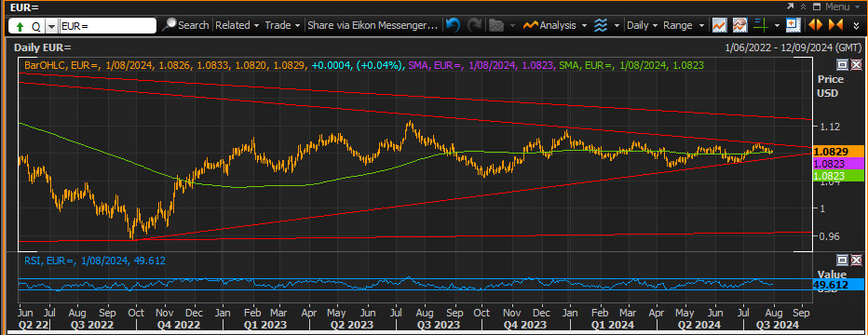Expand the toolbar overflow chevron
This screenshot has height=335, width=868.
[x=857, y=25]
